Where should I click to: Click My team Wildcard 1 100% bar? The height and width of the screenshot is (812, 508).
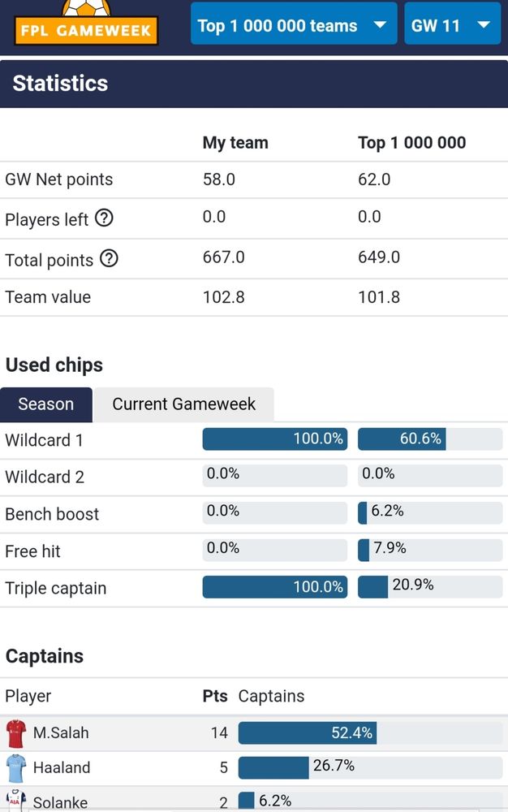[274, 439]
